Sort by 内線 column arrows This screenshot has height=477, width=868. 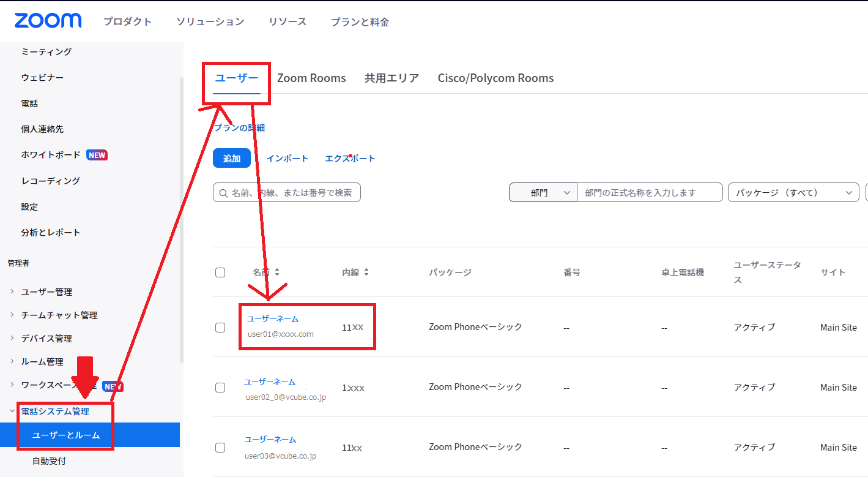[366, 272]
